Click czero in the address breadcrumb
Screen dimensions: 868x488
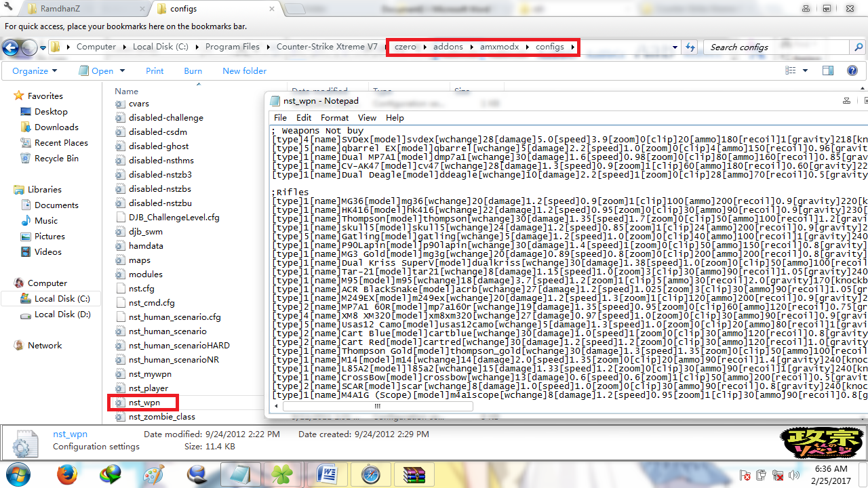coord(406,47)
